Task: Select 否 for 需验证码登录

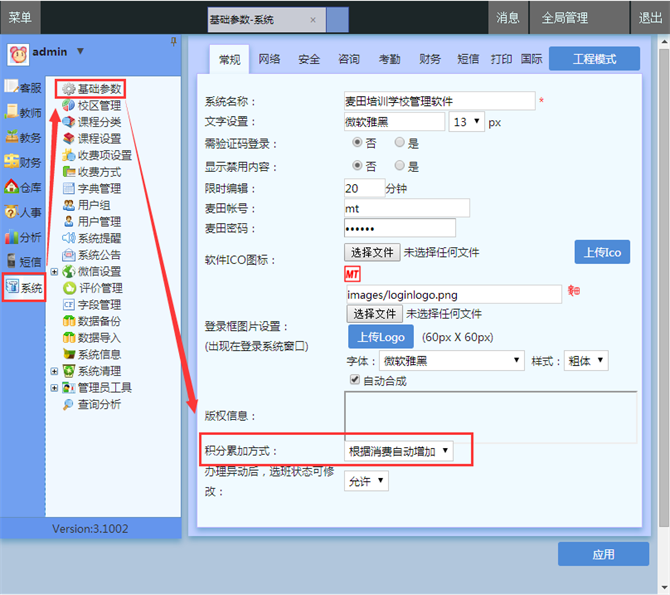Action: (x=357, y=142)
